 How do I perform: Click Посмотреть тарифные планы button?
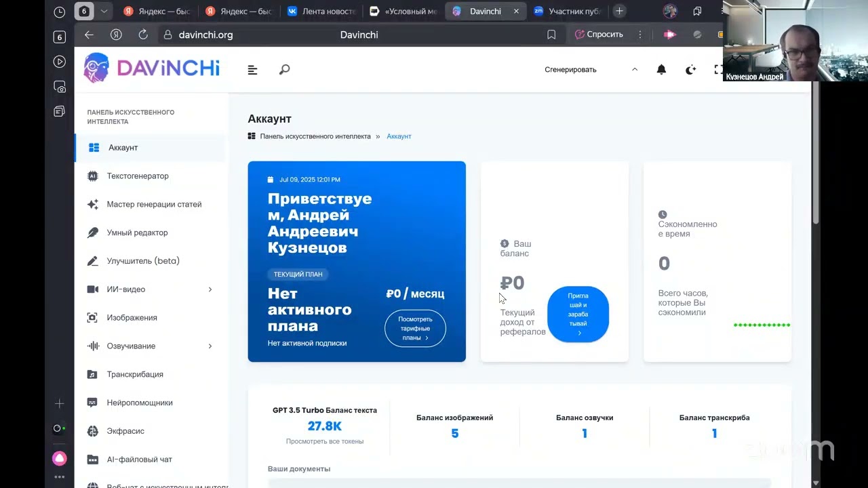(x=415, y=329)
